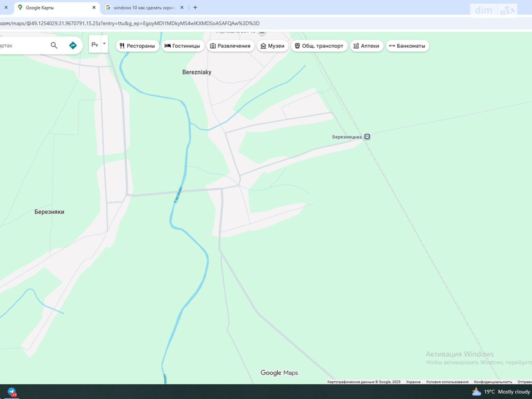
Task: Show Музеи on the map
Action: pyautogui.click(x=273, y=46)
